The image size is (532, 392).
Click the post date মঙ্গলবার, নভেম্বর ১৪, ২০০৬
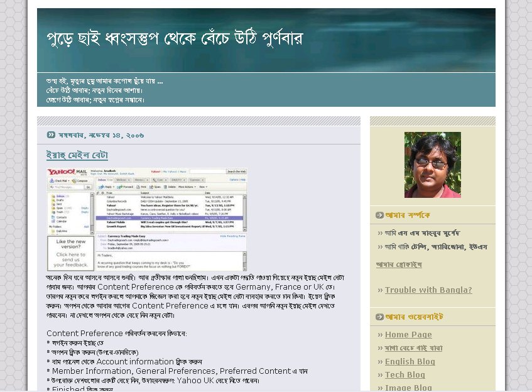tap(101, 135)
